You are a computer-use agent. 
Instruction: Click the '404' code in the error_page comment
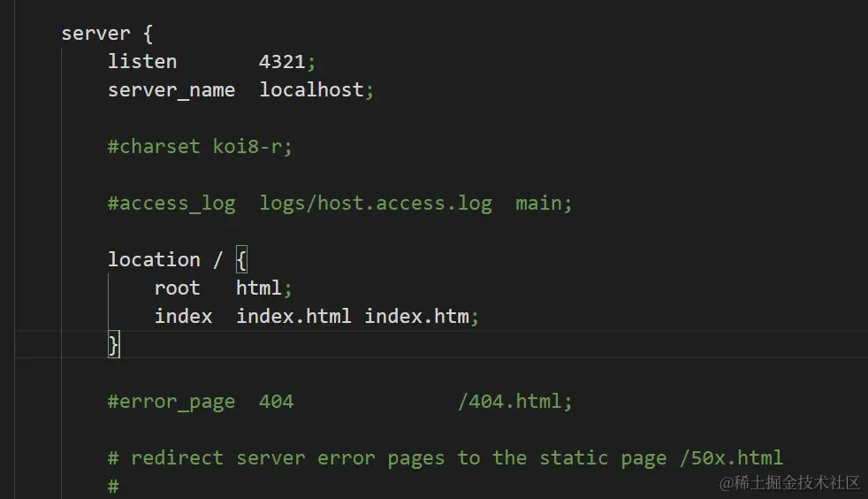tap(277, 402)
